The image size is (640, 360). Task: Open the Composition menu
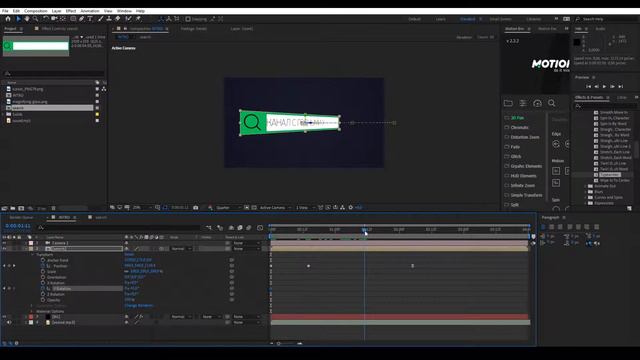pyautogui.click(x=36, y=11)
